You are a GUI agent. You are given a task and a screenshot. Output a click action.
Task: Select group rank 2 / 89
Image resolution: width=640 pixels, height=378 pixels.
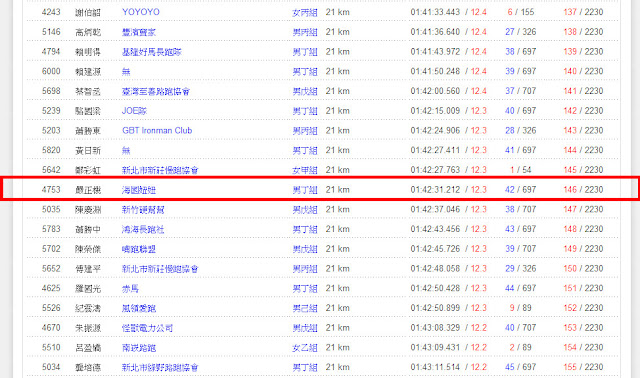click(520, 347)
